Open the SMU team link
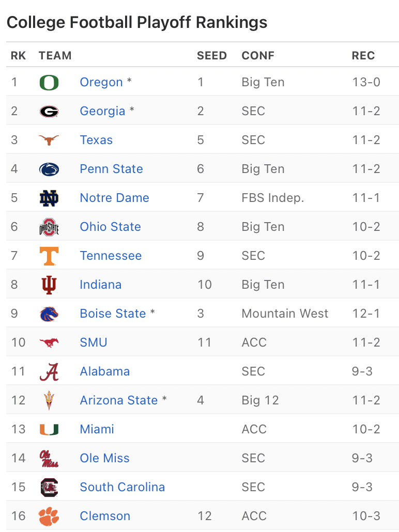Viewport: 399px width, 532px height. point(94,342)
